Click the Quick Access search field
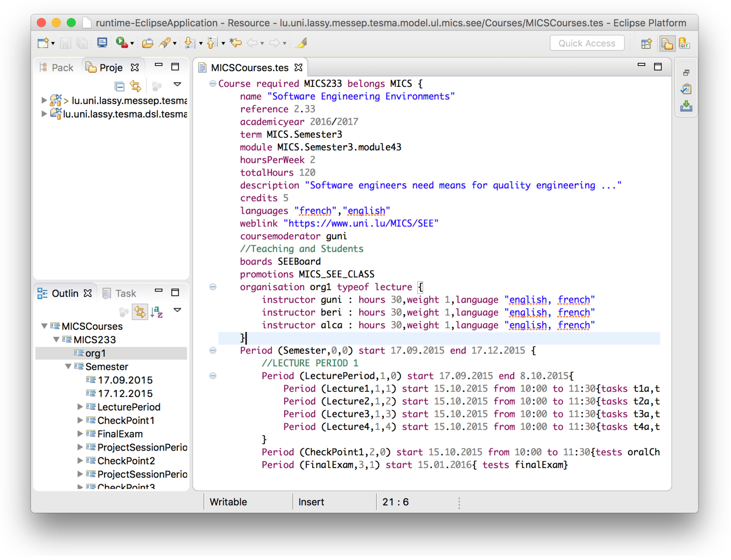This screenshot has width=731, height=560. (587, 43)
